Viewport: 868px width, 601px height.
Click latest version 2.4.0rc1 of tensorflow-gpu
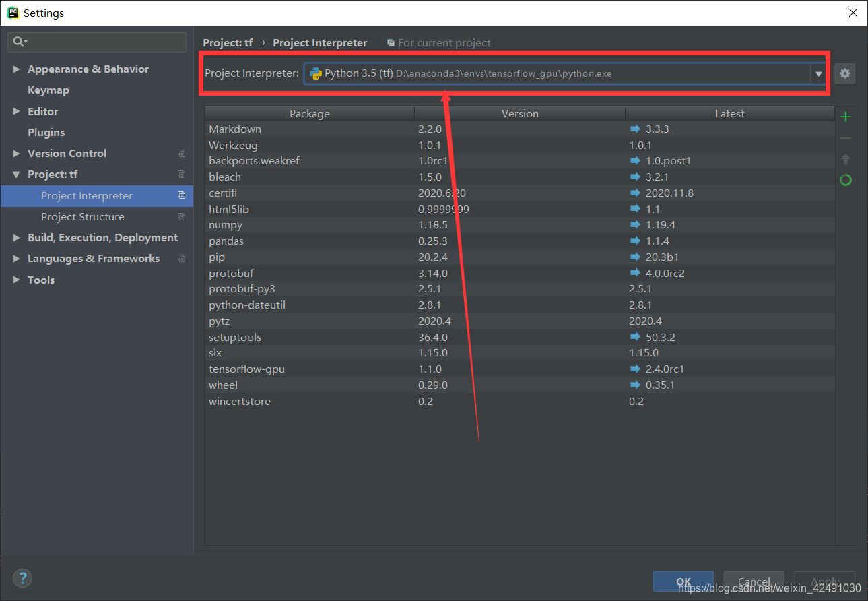[x=665, y=369]
